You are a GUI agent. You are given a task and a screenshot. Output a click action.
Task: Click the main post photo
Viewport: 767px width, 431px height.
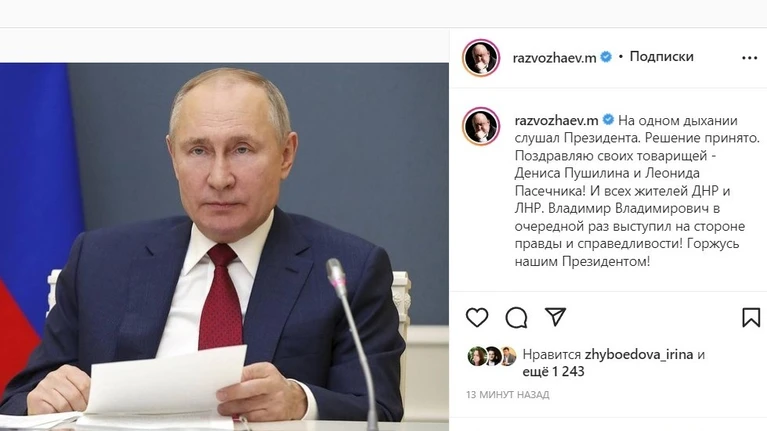click(x=224, y=247)
